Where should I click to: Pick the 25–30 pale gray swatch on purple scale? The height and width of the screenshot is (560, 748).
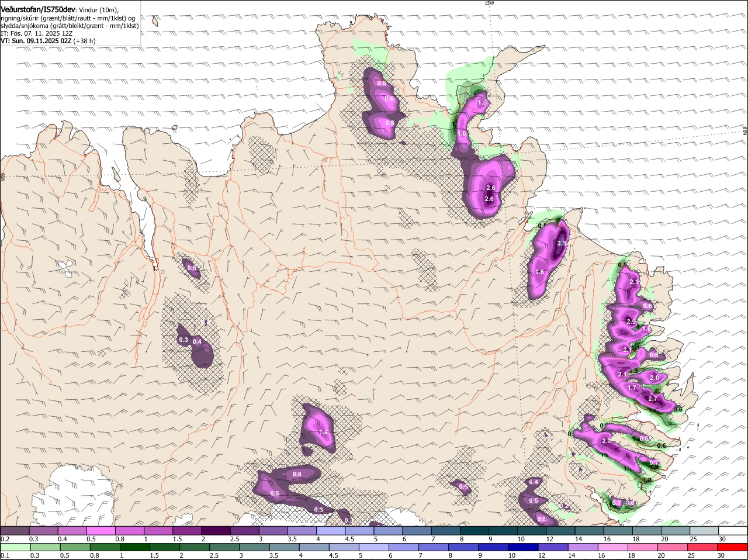705,531
